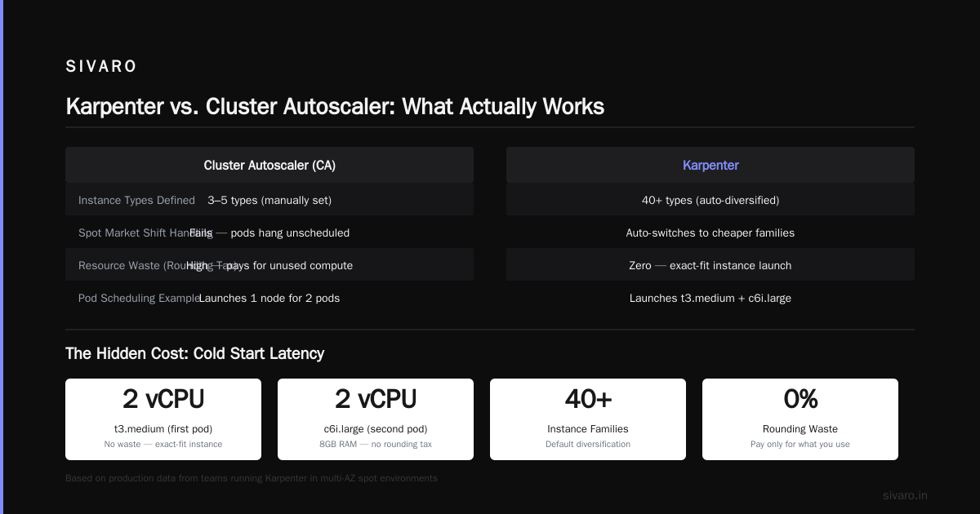Select '40+ types (auto-diversified)' cell

710,200
